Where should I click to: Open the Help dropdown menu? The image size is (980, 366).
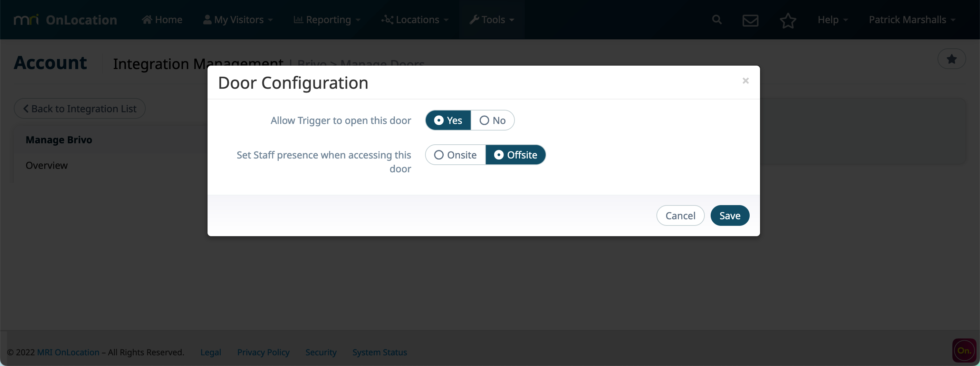click(833, 20)
